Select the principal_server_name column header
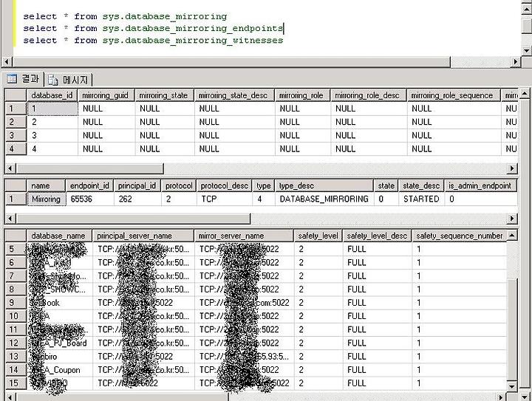This screenshot has height=401, width=532. coord(143,236)
